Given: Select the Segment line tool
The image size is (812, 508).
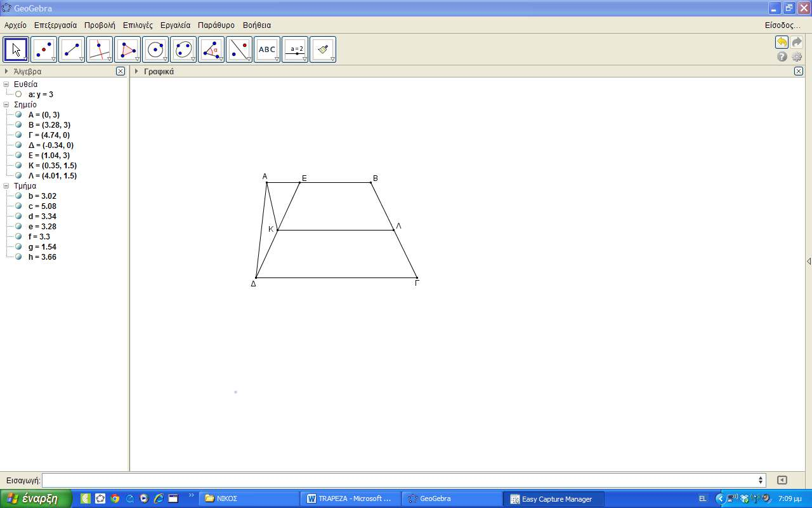Looking at the screenshot, I should 72,50.
